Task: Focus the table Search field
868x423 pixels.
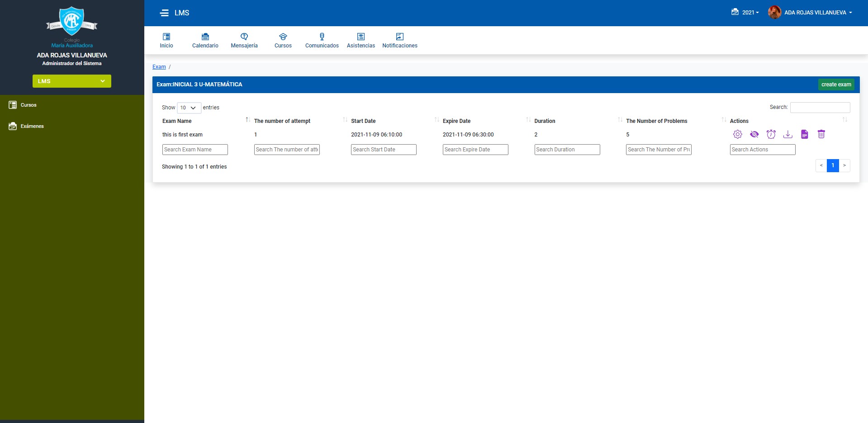Action: point(820,107)
